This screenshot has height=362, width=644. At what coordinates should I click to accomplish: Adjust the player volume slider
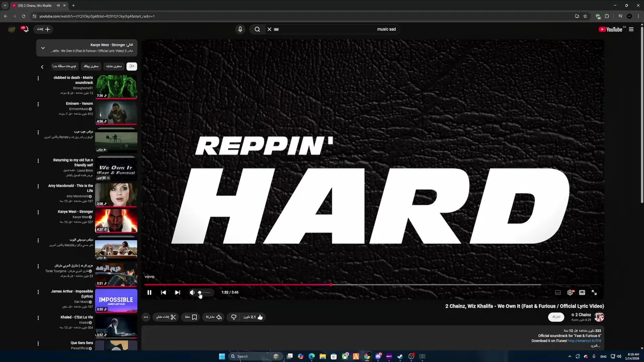[x=205, y=292]
